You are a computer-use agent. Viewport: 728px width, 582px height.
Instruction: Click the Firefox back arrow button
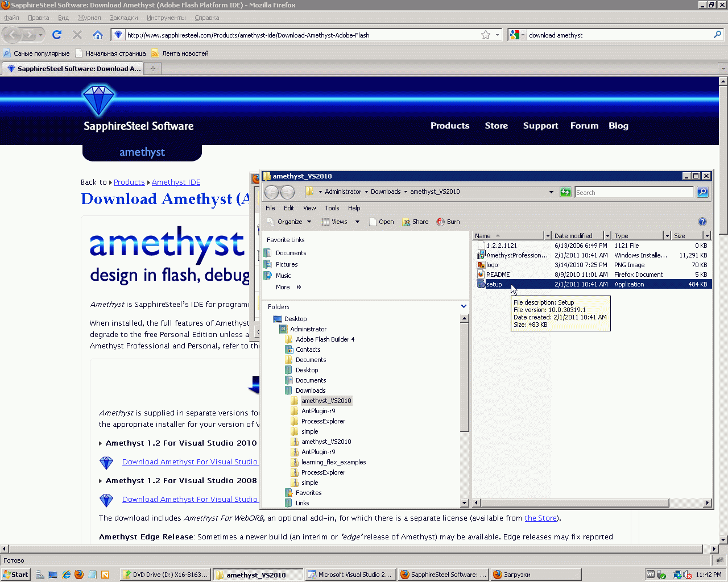point(13,35)
